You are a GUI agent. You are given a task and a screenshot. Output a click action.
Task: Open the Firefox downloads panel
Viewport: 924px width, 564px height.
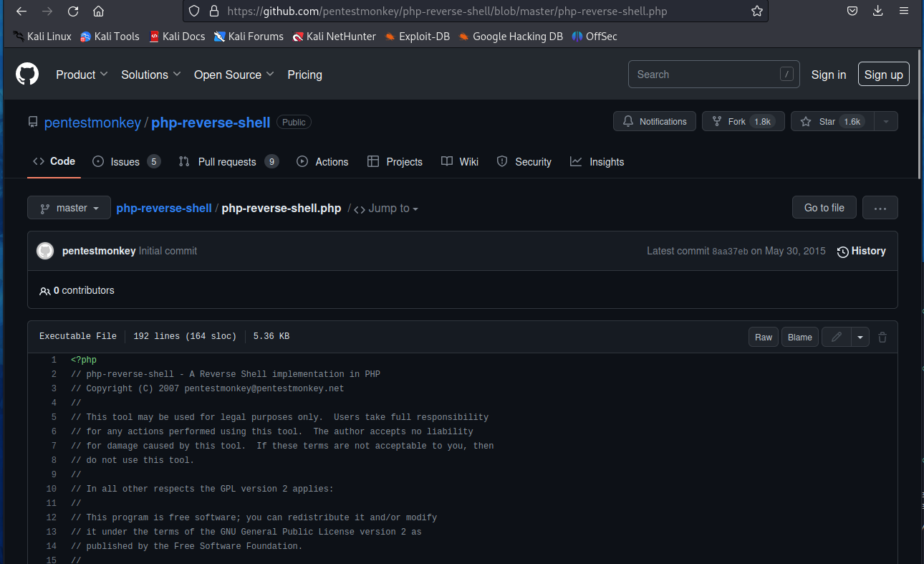(878, 11)
